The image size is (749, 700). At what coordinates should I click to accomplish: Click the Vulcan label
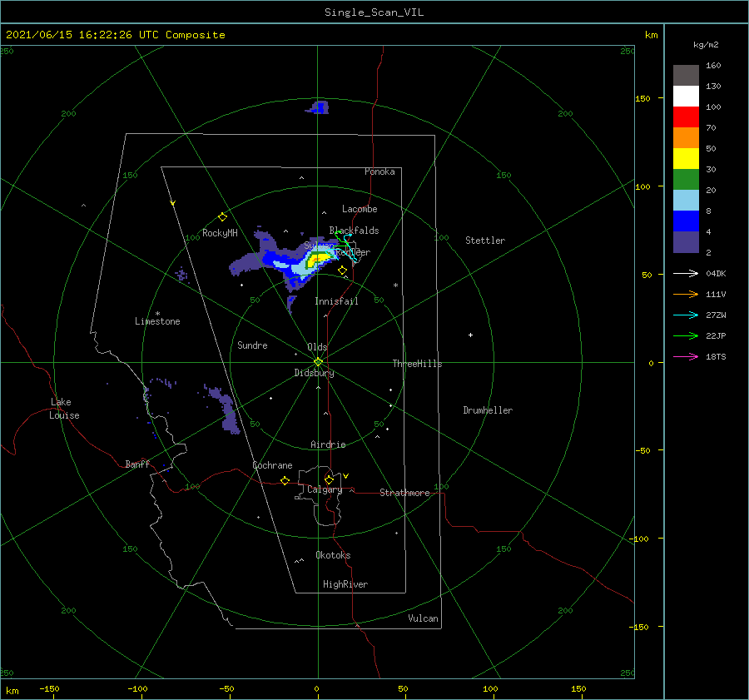point(423,618)
